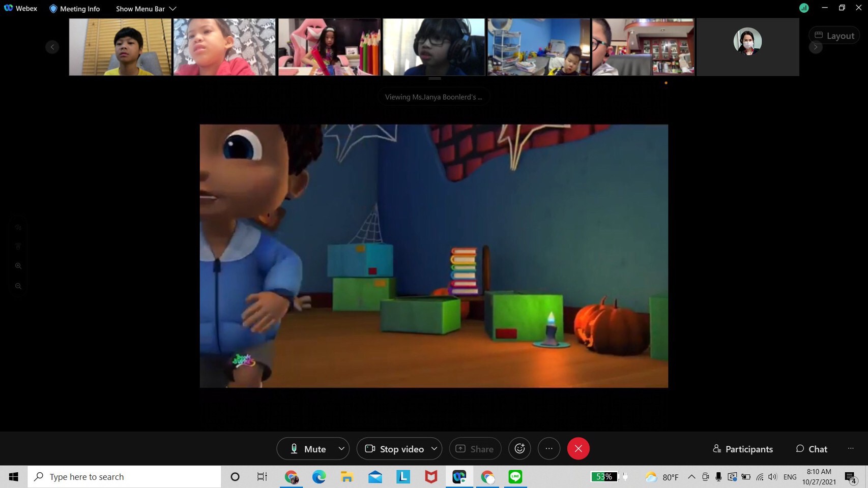
Task: Open video options arrow beside Stop video
Action: (x=434, y=449)
